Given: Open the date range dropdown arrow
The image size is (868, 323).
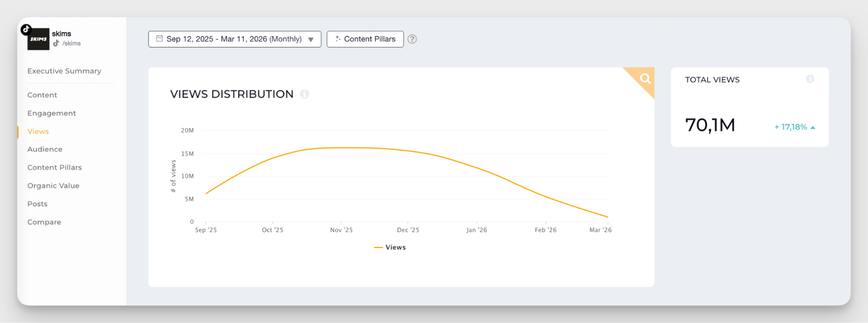Looking at the screenshot, I should coord(311,40).
